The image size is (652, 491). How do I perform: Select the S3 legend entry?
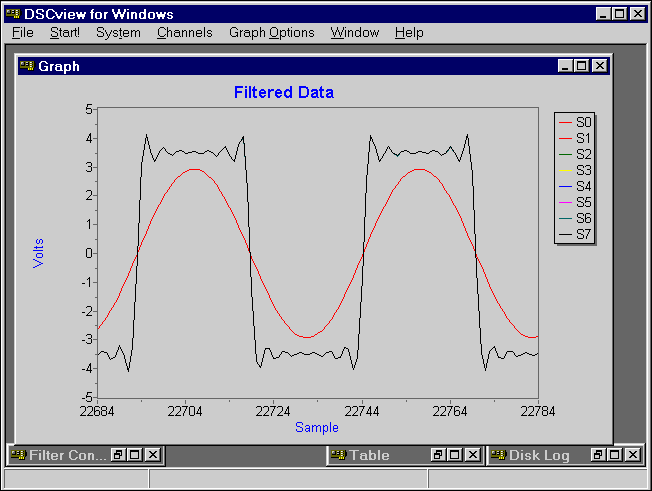click(x=575, y=170)
